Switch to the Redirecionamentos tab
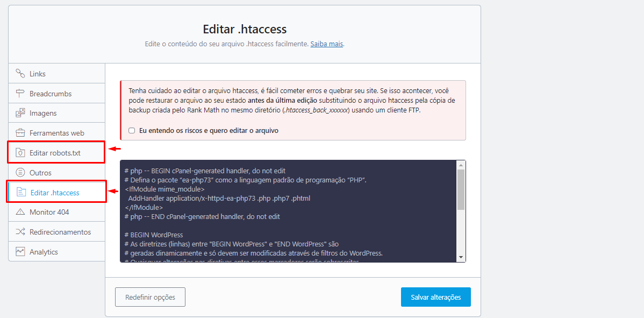Screen dimensions: 644x318 point(60,232)
